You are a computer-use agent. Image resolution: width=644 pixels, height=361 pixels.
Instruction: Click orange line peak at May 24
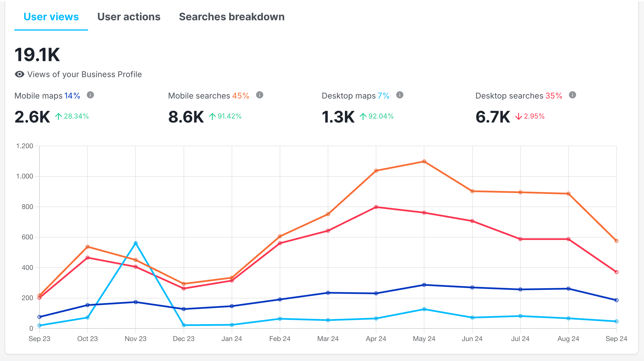[x=424, y=161]
